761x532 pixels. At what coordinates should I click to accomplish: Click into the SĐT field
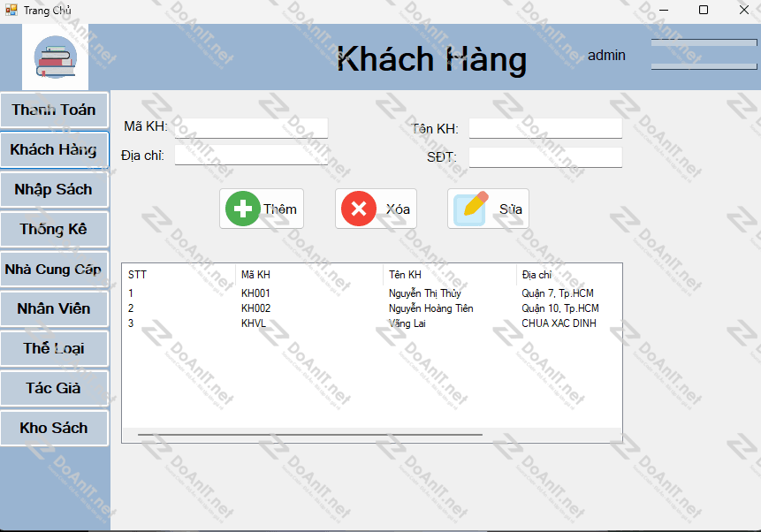[545, 157]
